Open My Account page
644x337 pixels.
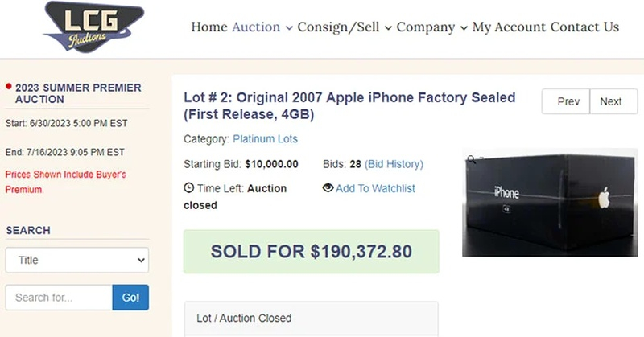click(x=509, y=27)
